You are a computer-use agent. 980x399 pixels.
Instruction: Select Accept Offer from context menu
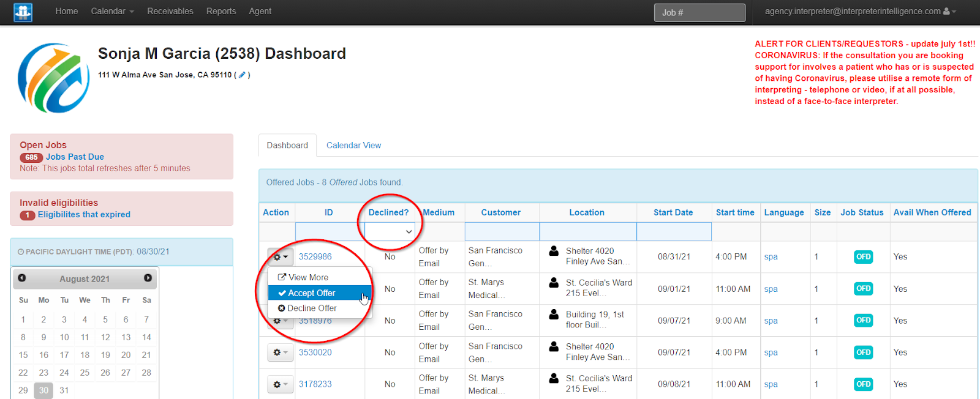click(312, 293)
